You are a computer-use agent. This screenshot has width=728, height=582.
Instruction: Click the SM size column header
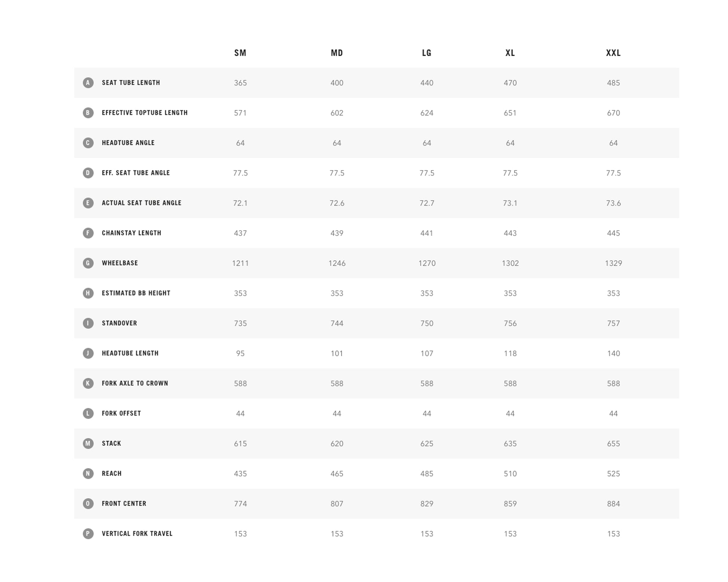[240, 53]
